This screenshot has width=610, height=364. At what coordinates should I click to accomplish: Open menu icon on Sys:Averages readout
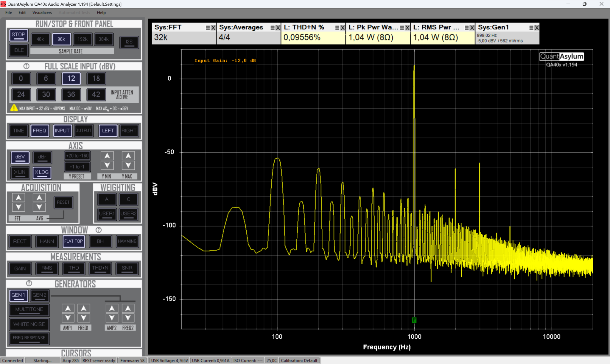pyautogui.click(x=273, y=28)
